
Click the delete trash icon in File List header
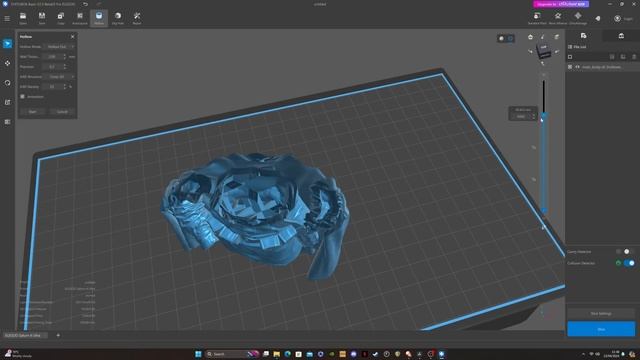(x=634, y=57)
